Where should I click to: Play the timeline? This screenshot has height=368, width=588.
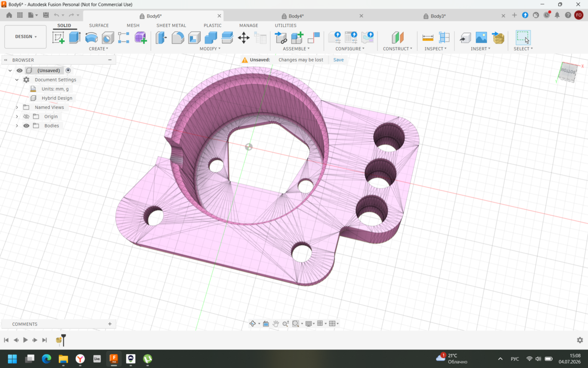click(25, 340)
